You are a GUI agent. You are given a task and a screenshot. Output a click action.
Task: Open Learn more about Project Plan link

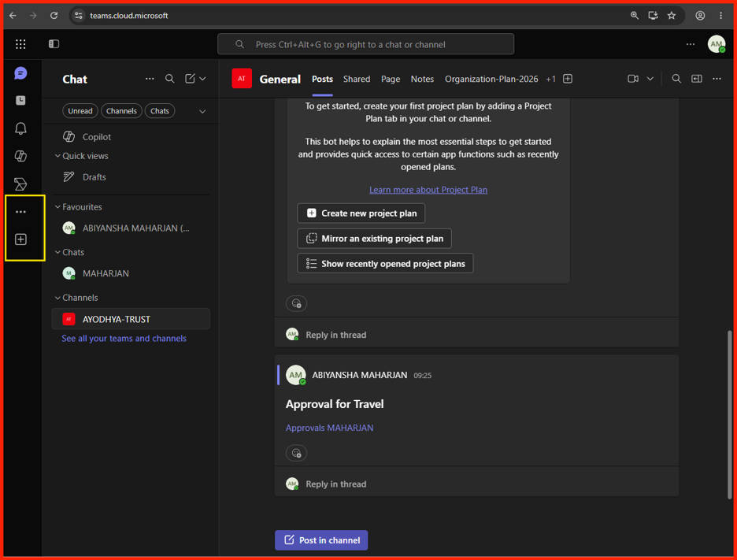pos(428,190)
